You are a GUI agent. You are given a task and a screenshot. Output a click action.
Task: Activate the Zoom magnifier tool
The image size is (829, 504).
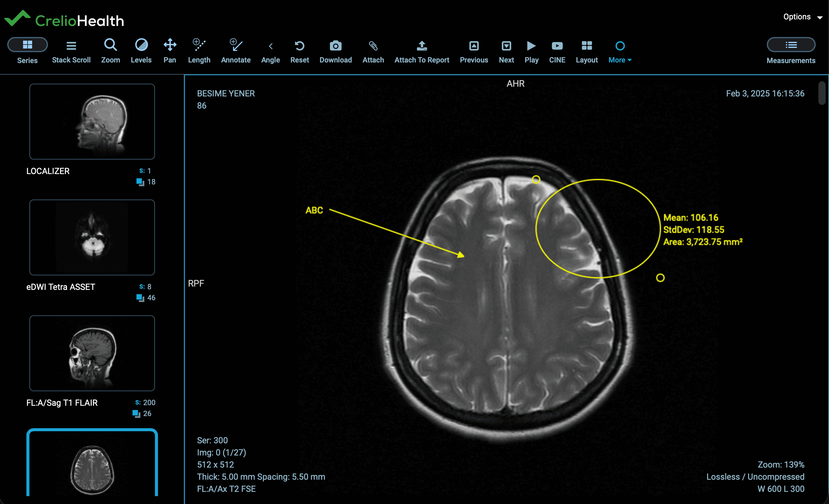coord(110,51)
